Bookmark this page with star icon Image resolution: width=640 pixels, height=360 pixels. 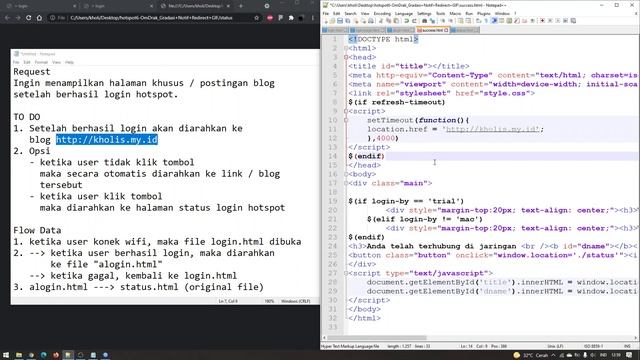(x=256, y=18)
